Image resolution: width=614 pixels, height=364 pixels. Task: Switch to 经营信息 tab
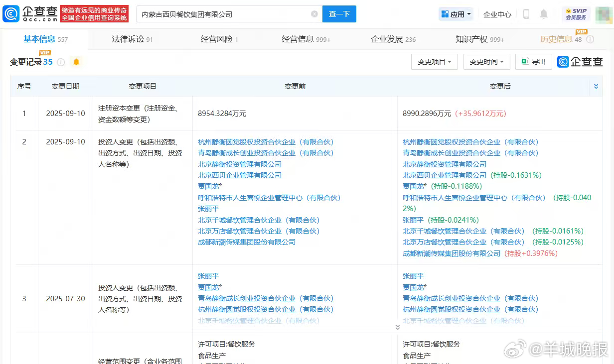[306, 39]
